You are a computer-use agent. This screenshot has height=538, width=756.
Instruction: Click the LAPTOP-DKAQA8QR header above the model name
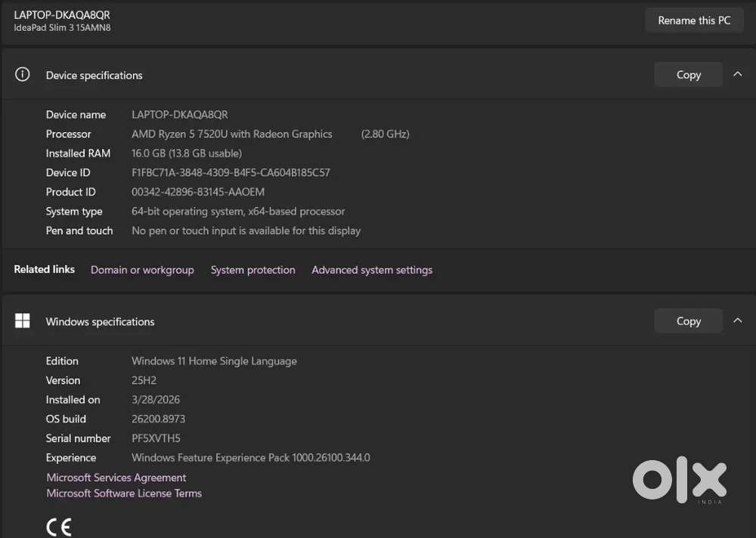(x=62, y=15)
